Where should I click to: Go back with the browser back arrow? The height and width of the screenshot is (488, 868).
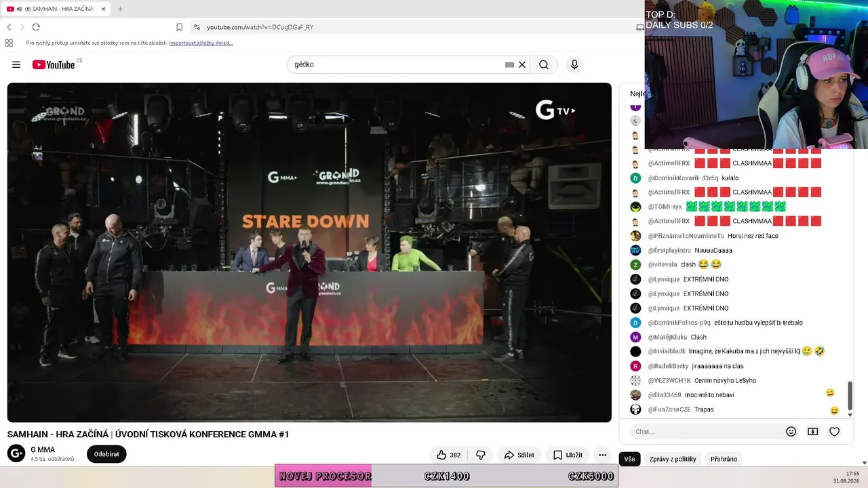click(x=9, y=27)
